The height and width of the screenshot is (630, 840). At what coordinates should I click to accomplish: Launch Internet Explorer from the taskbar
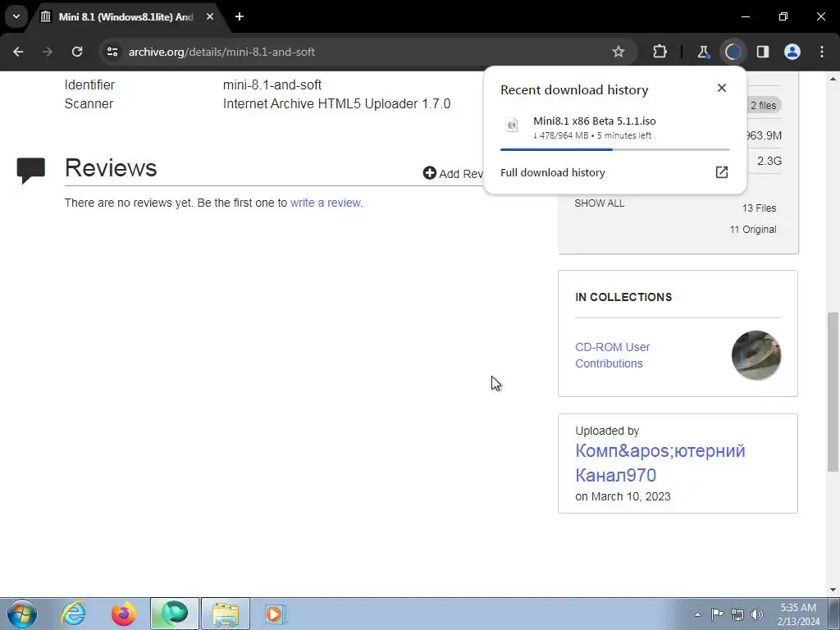[x=73, y=614]
